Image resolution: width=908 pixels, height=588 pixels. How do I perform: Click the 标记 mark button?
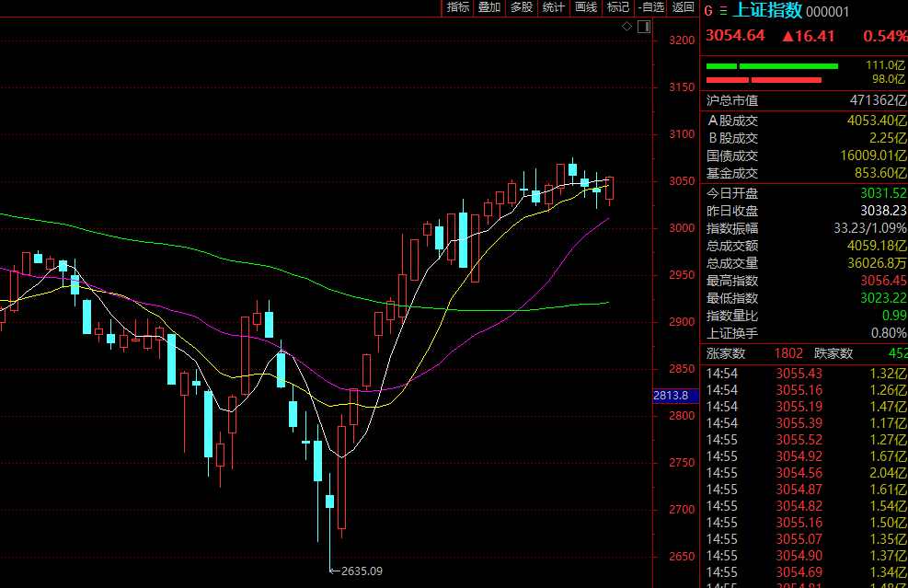tap(618, 7)
